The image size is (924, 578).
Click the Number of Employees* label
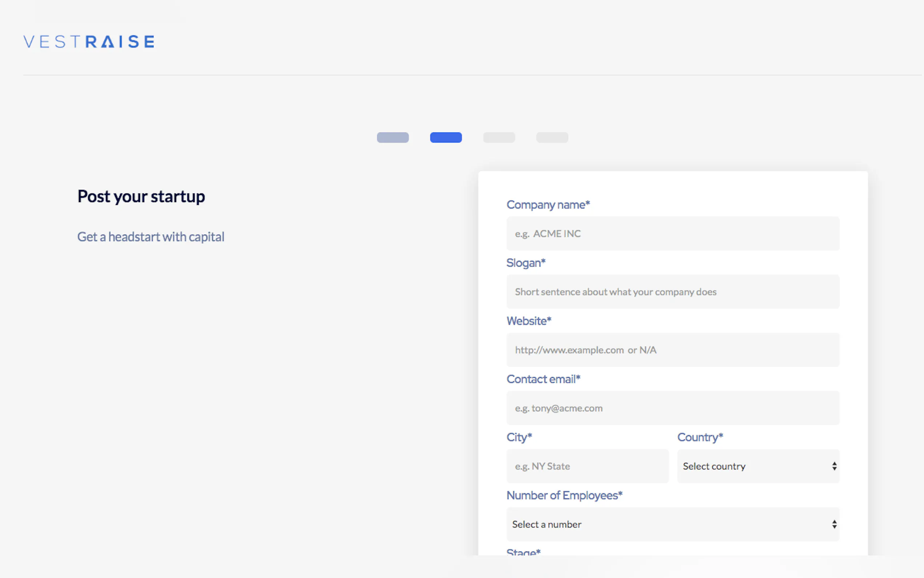(x=564, y=495)
